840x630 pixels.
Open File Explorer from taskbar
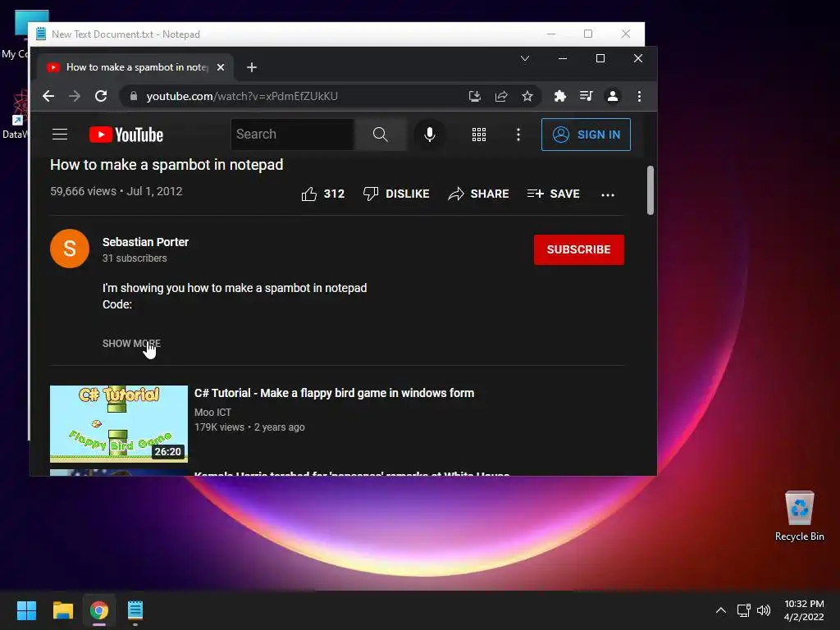coord(62,610)
